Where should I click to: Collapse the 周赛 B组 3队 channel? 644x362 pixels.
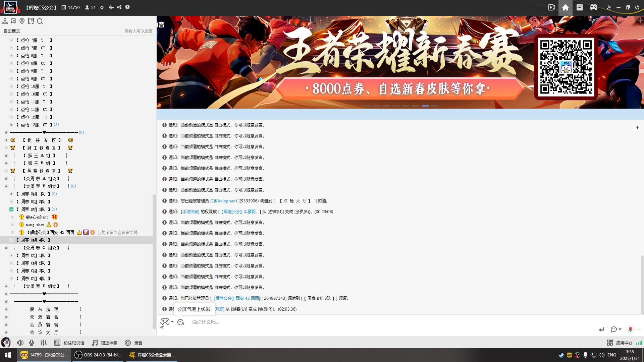pyautogui.click(x=11, y=209)
